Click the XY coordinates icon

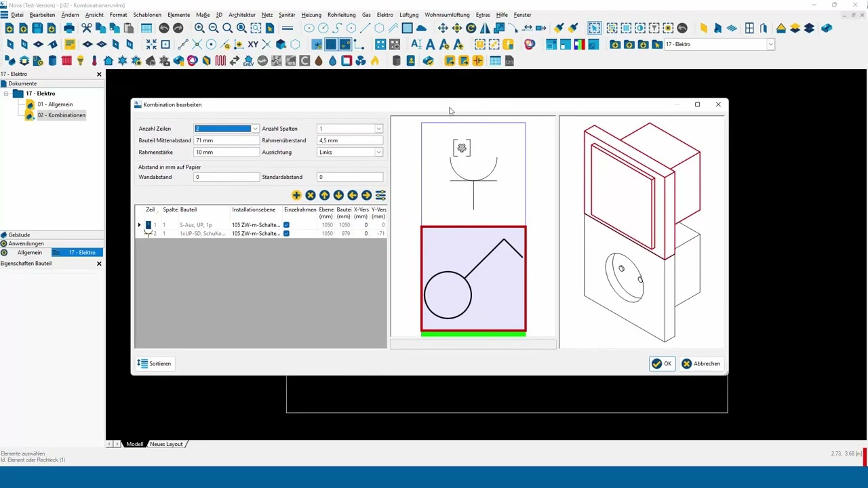(x=253, y=45)
